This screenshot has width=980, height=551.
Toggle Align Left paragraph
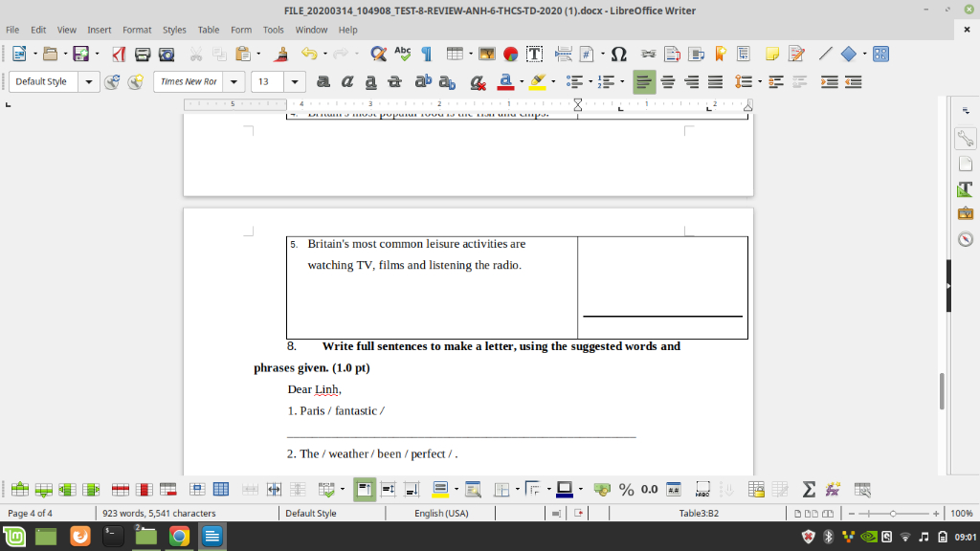644,82
